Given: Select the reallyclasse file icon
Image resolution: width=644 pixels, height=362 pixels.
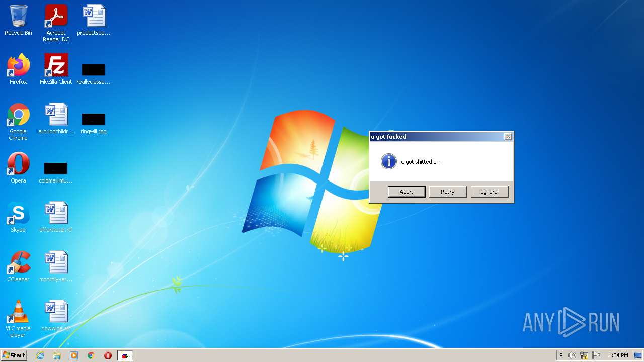Looking at the screenshot, I should coord(94,74).
